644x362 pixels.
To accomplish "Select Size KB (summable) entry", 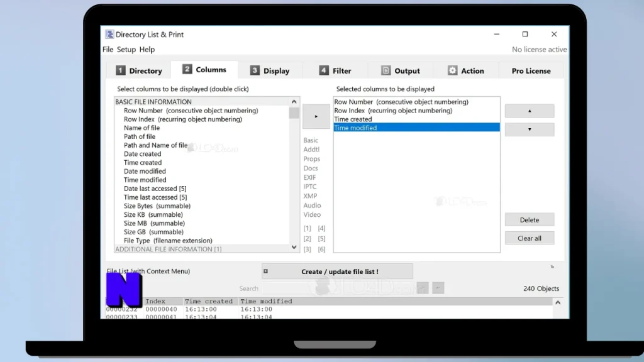I will tap(153, 214).
